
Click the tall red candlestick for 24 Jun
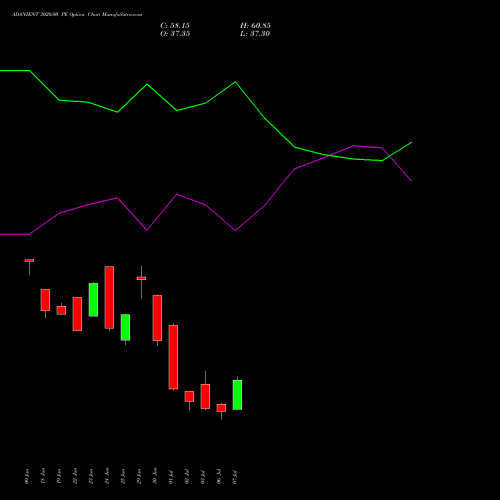(x=109, y=297)
